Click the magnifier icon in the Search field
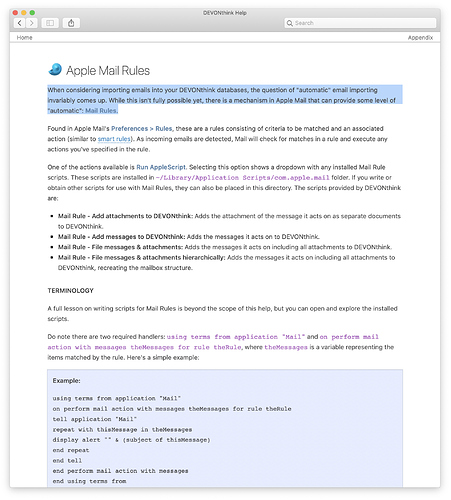Viewport: 451px width, 500px height. coord(290,23)
